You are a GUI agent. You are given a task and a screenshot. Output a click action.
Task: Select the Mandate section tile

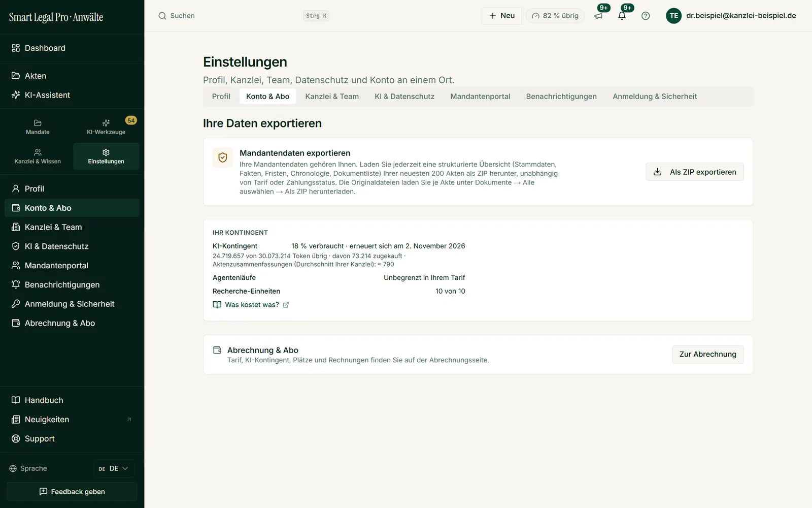coord(38,127)
